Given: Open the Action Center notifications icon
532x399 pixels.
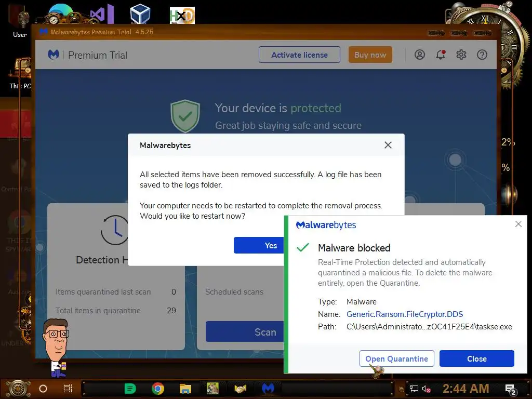Looking at the screenshot, I should coord(511,390).
